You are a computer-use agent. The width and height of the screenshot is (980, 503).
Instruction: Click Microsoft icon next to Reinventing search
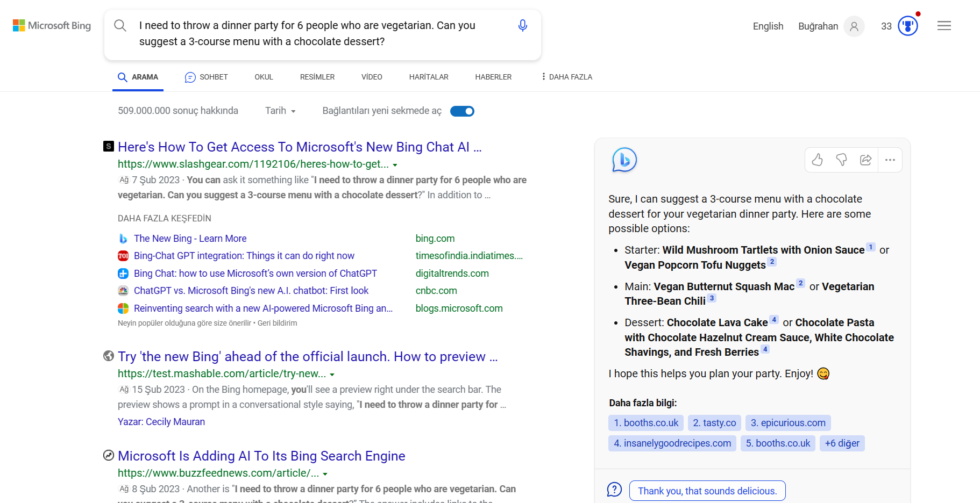pyautogui.click(x=123, y=308)
